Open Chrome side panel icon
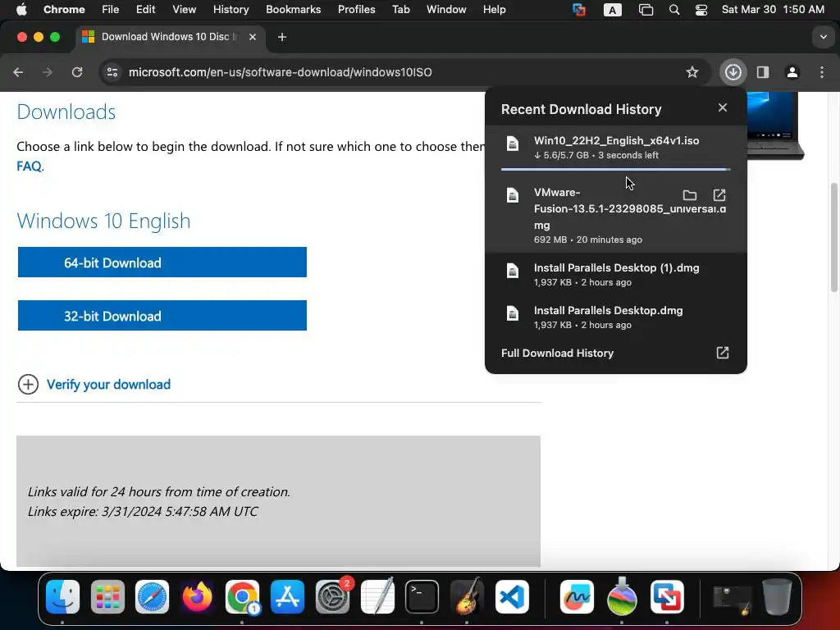The image size is (840, 630). 762,72
